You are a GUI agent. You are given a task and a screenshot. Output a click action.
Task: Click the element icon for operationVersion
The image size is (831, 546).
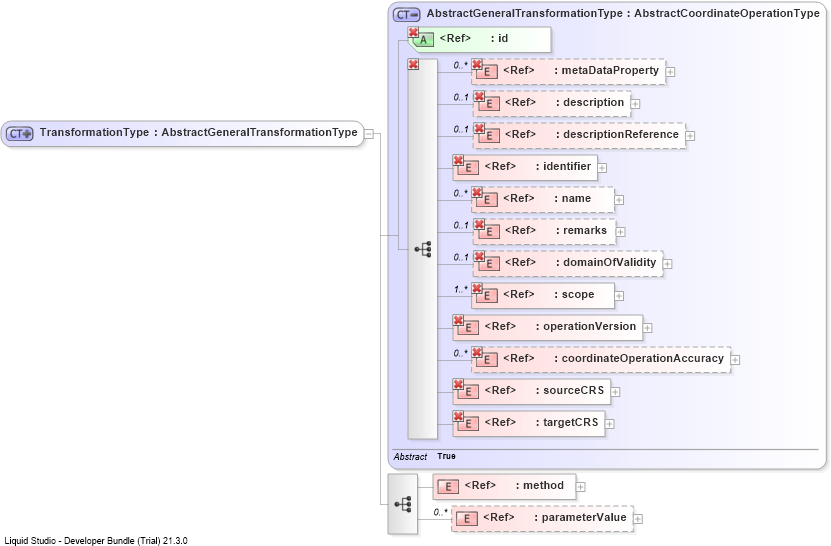(468, 328)
